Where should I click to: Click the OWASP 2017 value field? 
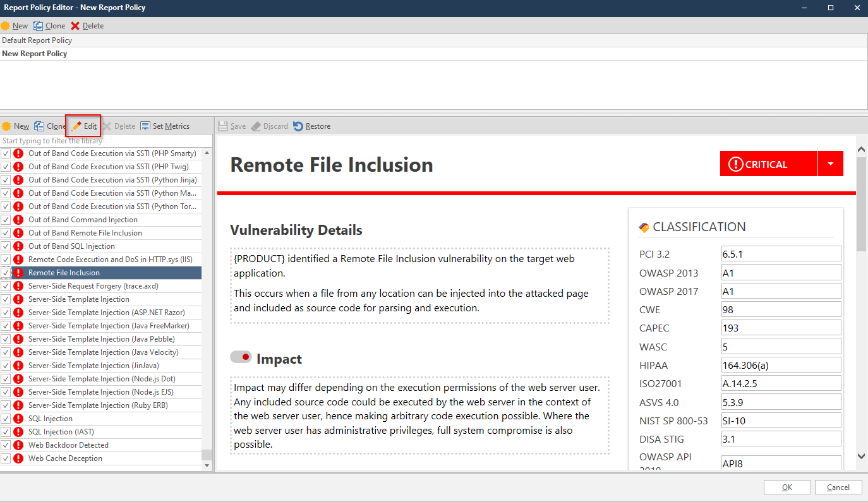pyautogui.click(x=781, y=291)
